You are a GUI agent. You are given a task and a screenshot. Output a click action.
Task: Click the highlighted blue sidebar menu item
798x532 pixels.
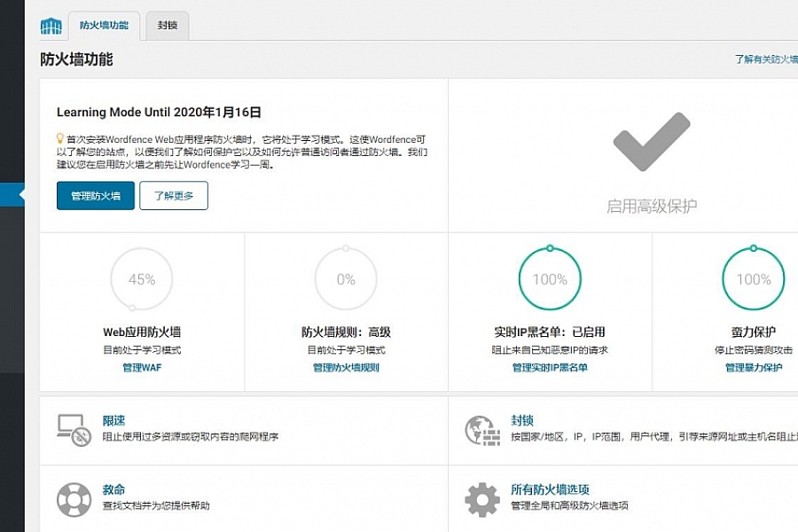tap(12, 194)
